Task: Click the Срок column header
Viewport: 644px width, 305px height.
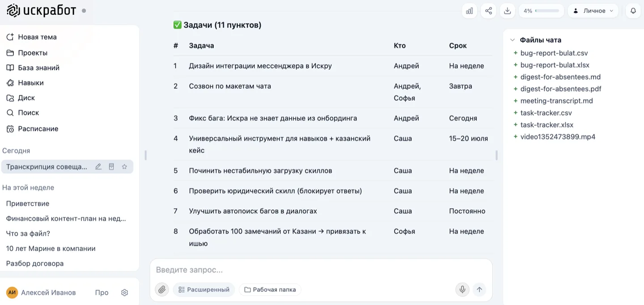Action: click(x=458, y=45)
